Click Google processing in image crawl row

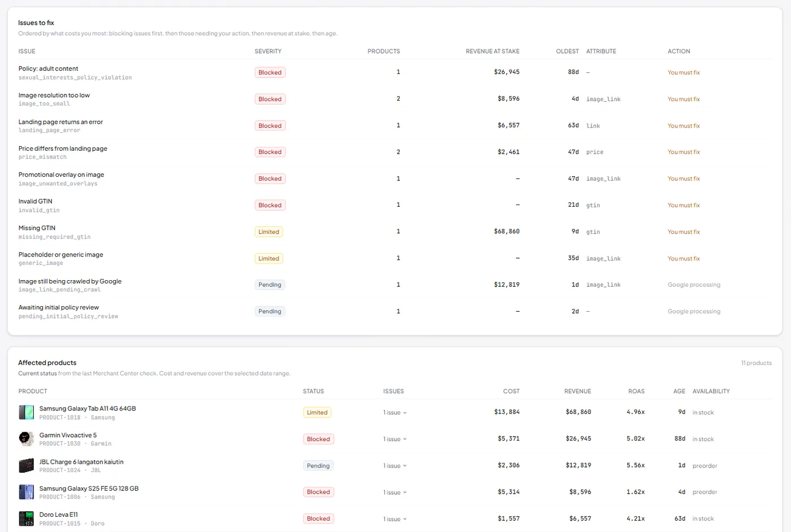click(x=694, y=285)
